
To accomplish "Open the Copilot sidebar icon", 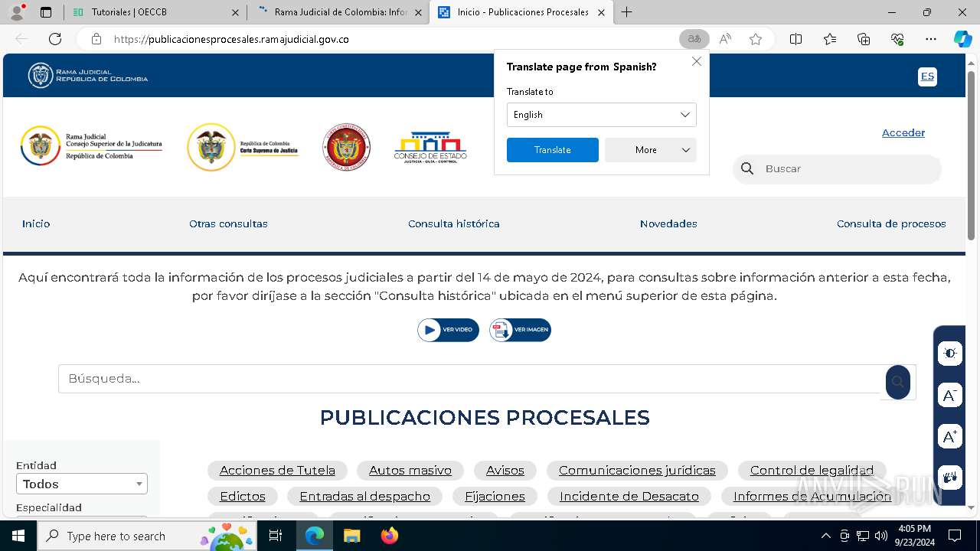I will (x=962, y=39).
